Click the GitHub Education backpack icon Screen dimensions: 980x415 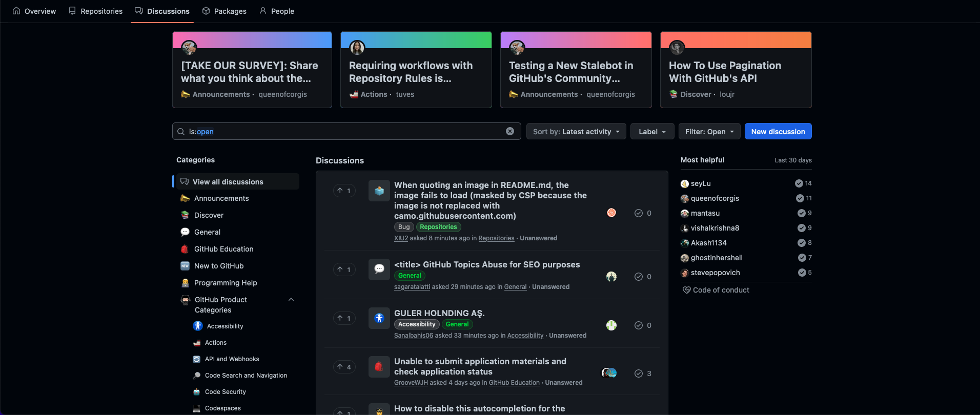click(185, 249)
